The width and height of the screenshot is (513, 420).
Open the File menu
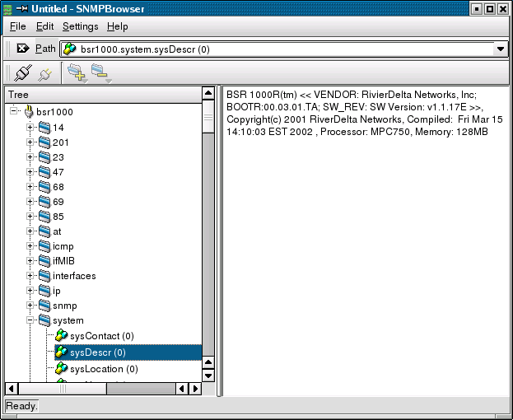click(17, 26)
